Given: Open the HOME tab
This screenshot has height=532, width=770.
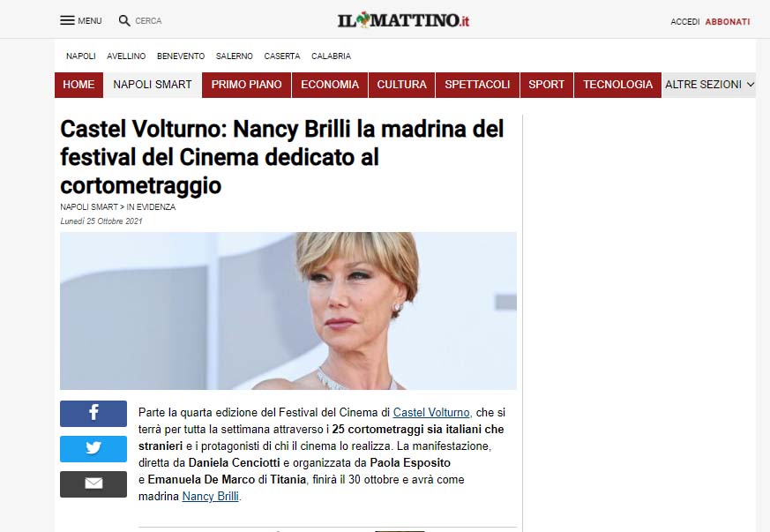Looking at the screenshot, I should [78, 85].
